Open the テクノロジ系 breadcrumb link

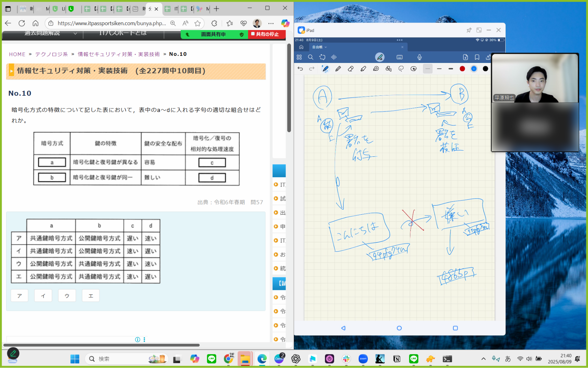51,54
